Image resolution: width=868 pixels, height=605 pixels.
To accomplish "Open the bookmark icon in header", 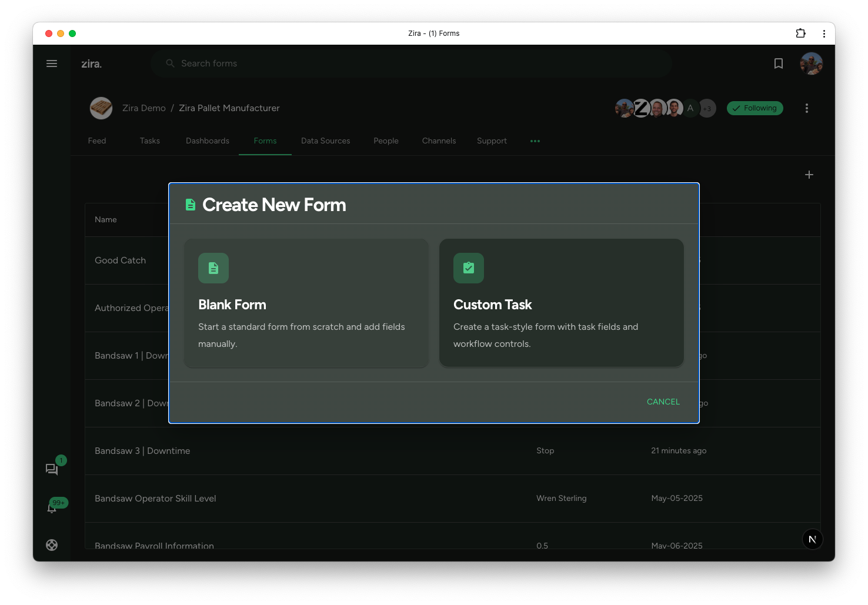I will tap(778, 63).
